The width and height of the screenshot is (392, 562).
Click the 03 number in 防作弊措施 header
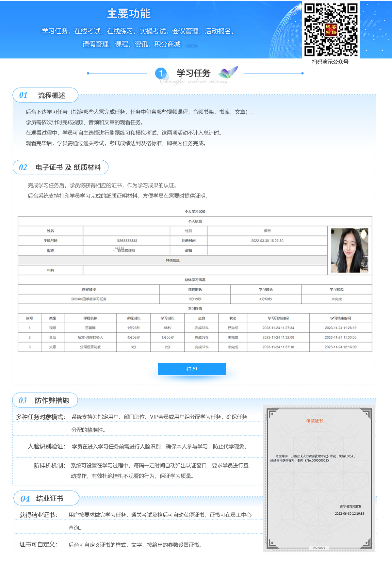point(23,401)
